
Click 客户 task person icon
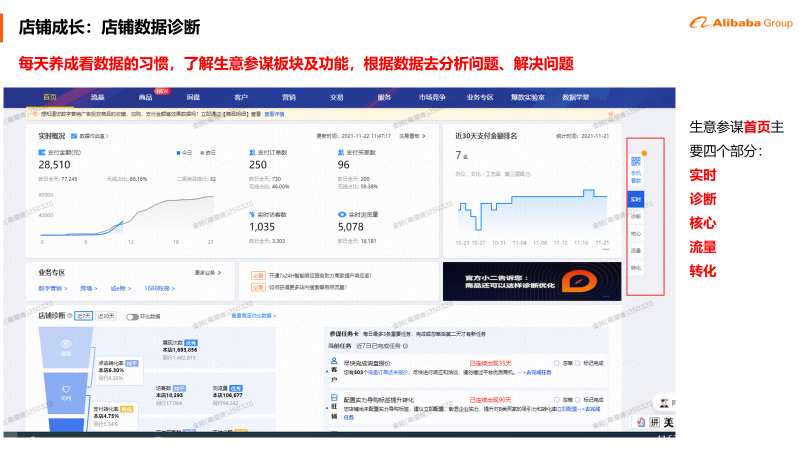click(334, 361)
